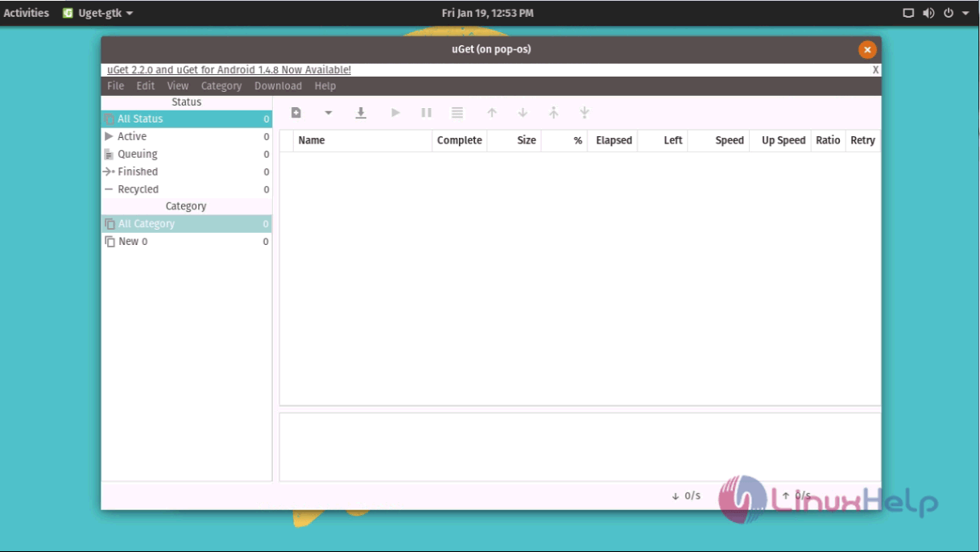This screenshot has width=980, height=552.
Task: Open the dropdown arrow beside New Download
Action: (x=329, y=113)
